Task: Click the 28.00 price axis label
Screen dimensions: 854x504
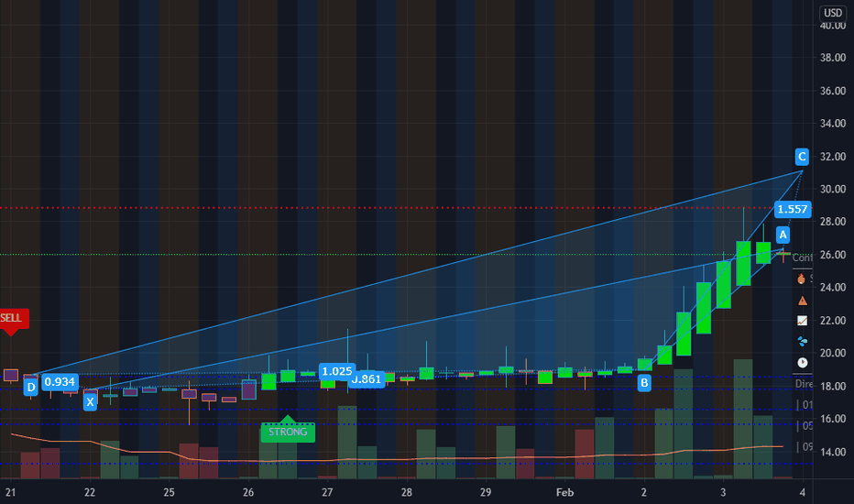Action: (833, 222)
